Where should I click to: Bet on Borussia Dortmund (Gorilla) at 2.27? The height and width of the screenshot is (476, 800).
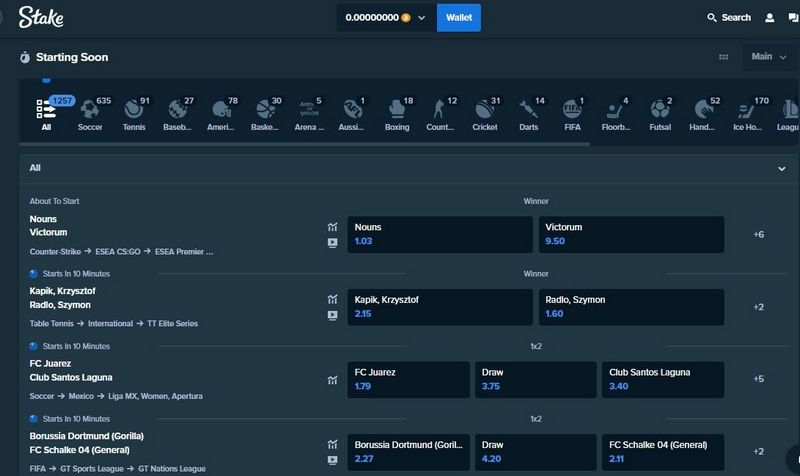click(x=408, y=452)
